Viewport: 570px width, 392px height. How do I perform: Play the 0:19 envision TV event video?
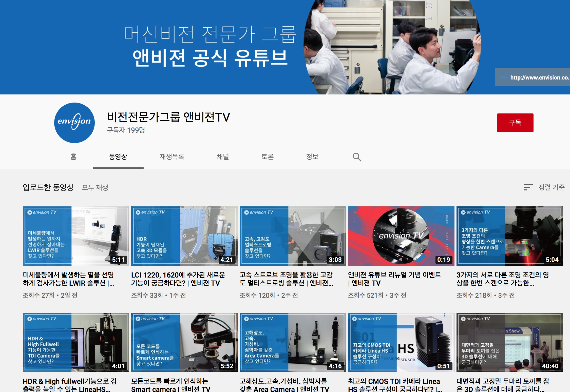tap(401, 236)
